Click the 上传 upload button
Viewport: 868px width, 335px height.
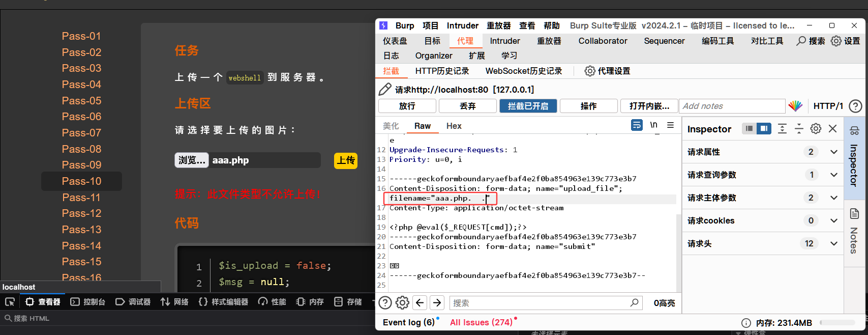tap(346, 160)
